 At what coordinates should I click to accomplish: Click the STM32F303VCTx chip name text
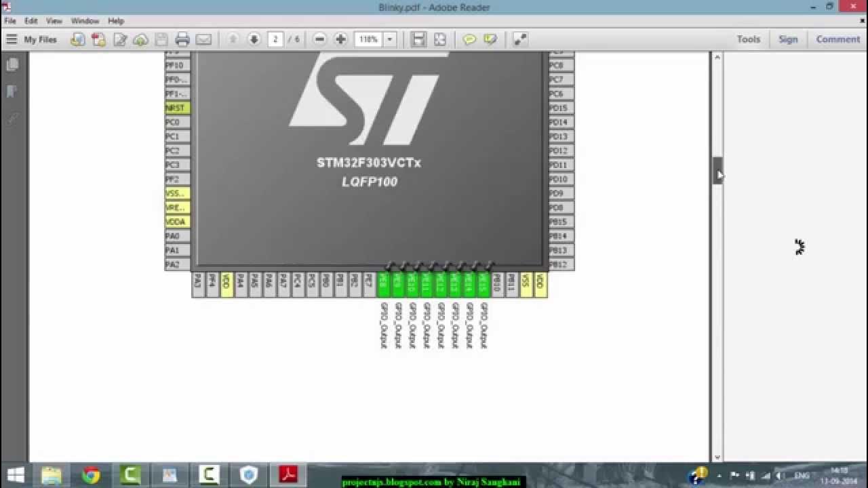[x=369, y=163]
